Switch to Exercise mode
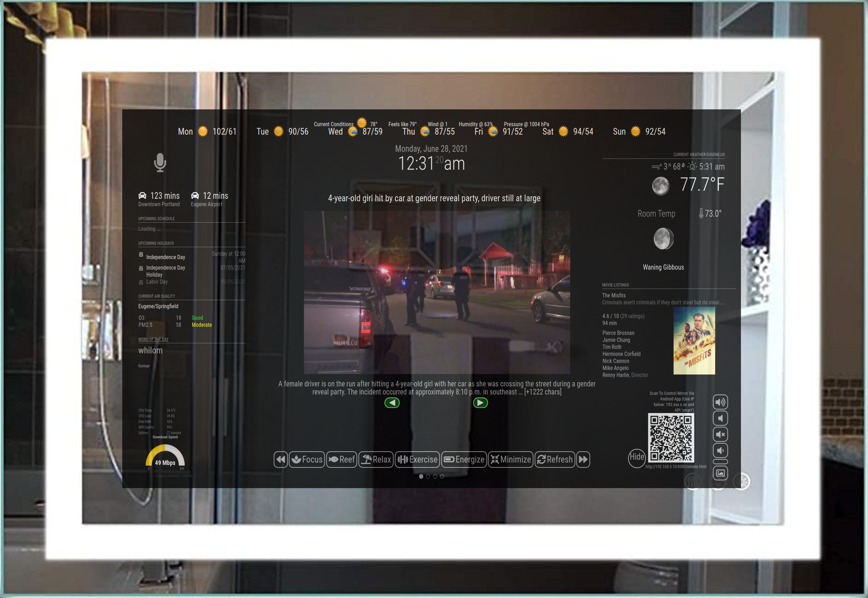The width and height of the screenshot is (868, 598). click(x=417, y=459)
